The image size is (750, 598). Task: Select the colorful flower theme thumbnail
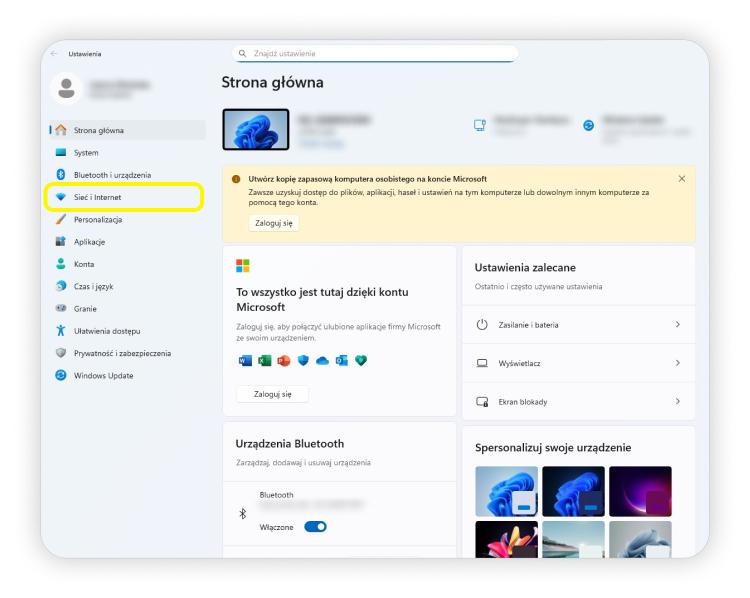pyautogui.click(x=507, y=540)
